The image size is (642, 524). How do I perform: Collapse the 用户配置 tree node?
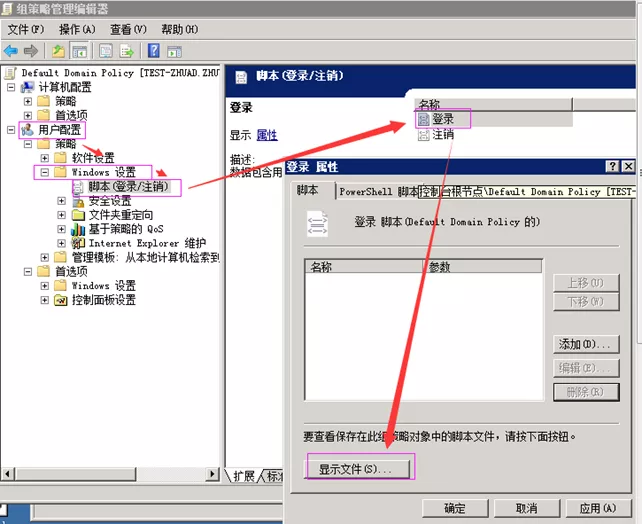pos(11,130)
